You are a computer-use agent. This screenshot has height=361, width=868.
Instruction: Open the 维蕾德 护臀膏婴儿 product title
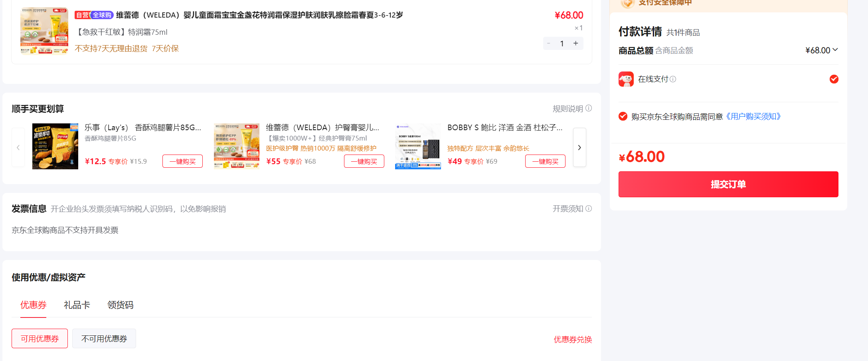click(x=322, y=127)
